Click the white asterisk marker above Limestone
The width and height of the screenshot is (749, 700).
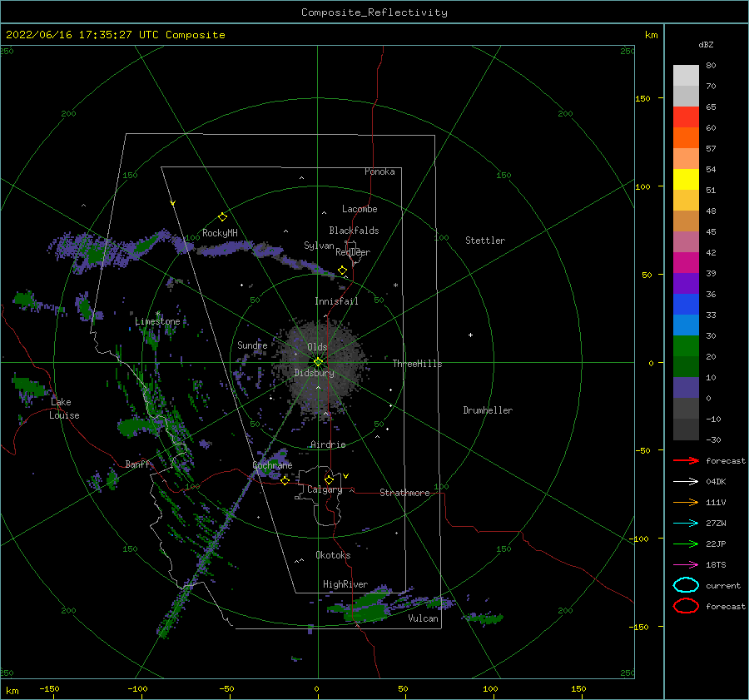point(157,314)
